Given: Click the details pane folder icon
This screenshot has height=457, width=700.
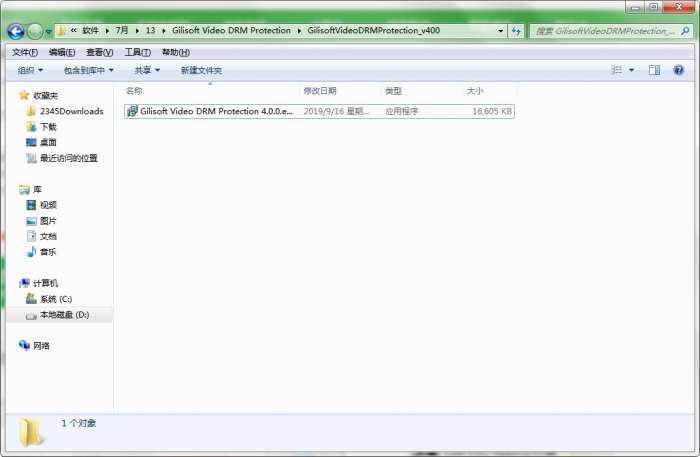Looking at the screenshot, I should [x=30, y=432].
